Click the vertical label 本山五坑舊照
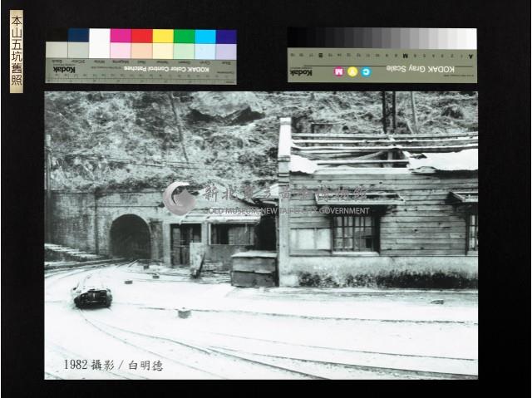 (x=17, y=52)
